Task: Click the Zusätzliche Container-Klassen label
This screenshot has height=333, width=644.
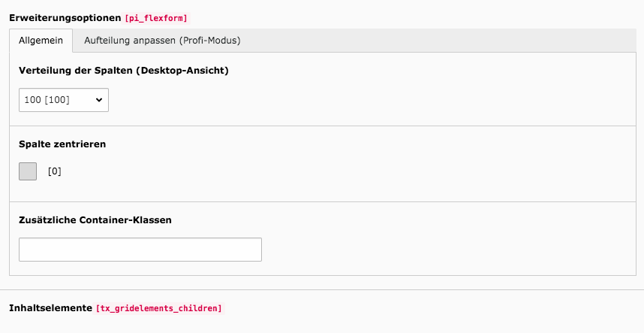Action: (95, 220)
